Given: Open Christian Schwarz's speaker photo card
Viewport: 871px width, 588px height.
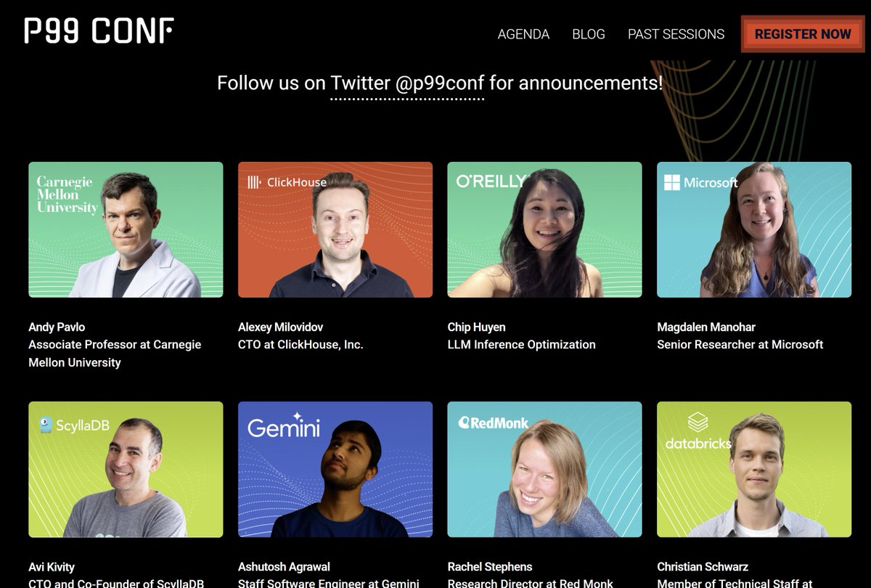Looking at the screenshot, I should pyautogui.click(x=754, y=469).
